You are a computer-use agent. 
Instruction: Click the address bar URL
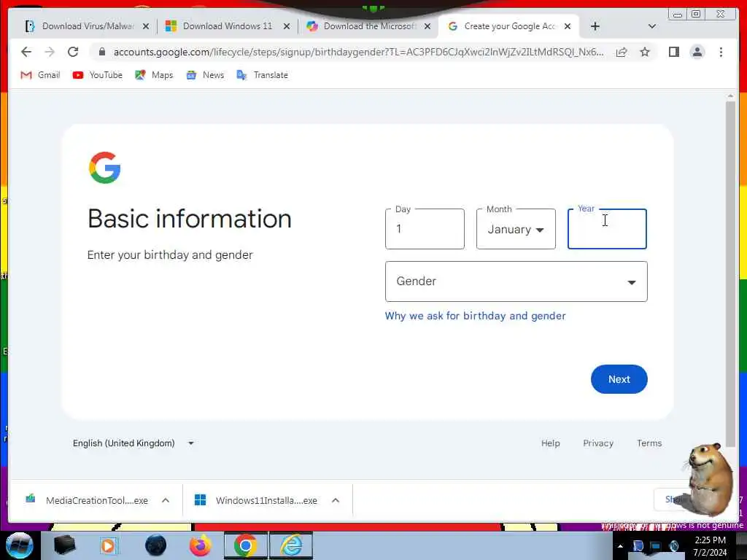(358, 52)
